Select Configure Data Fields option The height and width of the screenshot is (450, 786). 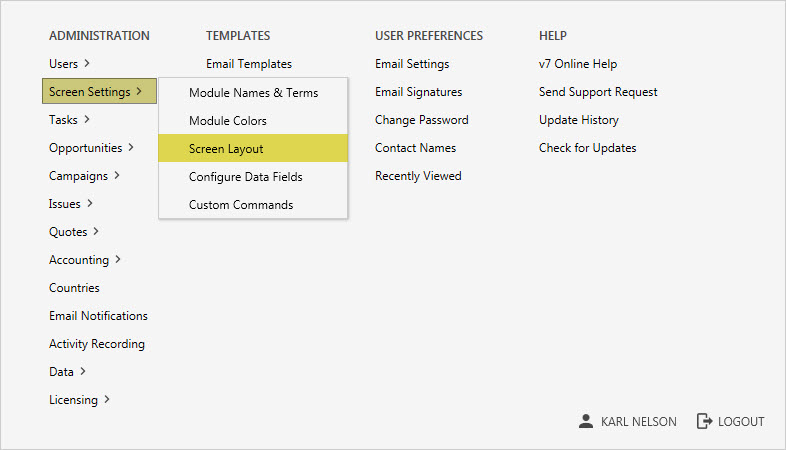[x=245, y=177]
